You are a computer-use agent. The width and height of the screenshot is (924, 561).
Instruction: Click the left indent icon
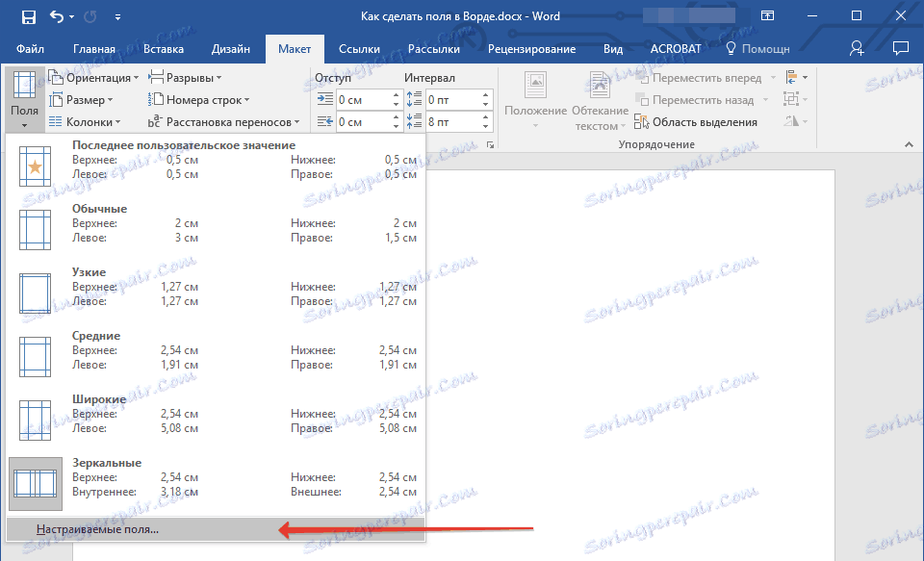pos(325,99)
